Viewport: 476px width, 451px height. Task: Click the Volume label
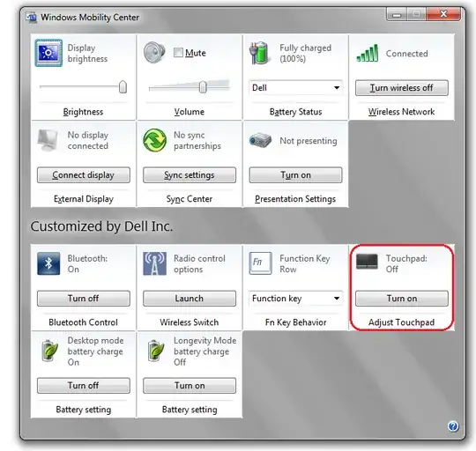pyautogui.click(x=190, y=112)
